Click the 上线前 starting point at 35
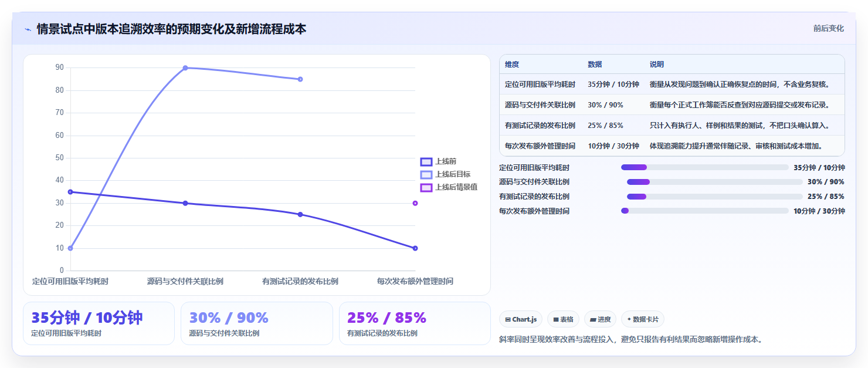This screenshot has height=368, width=868. [x=70, y=192]
